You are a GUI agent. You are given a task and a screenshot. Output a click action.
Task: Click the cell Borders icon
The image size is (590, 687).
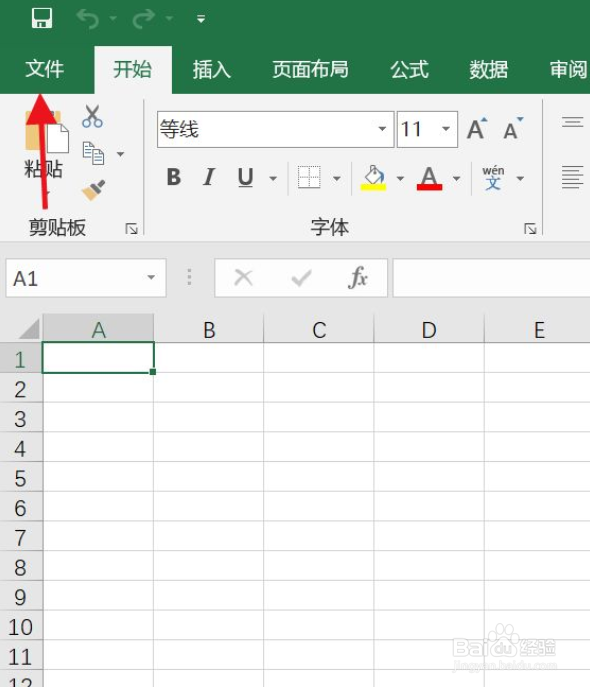pyautogui.click(x=309, y=177)
